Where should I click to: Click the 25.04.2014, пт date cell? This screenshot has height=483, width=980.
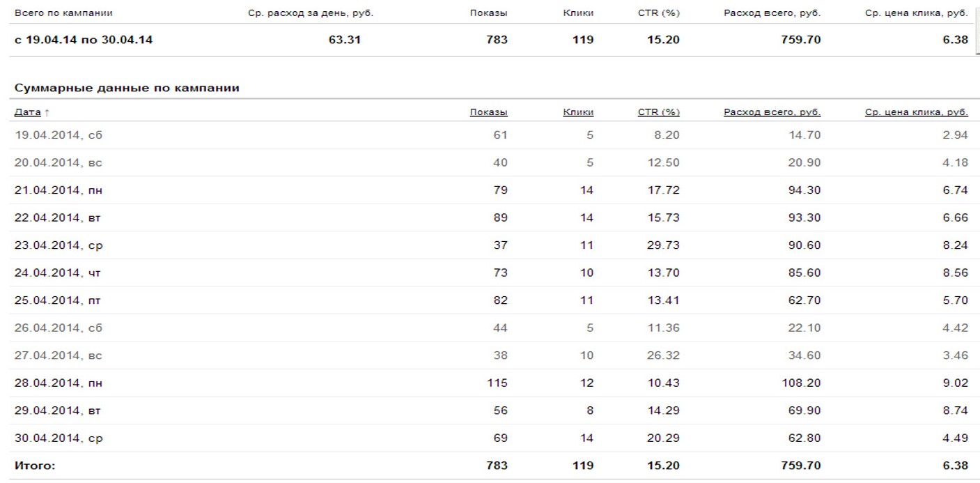(59, 300)
